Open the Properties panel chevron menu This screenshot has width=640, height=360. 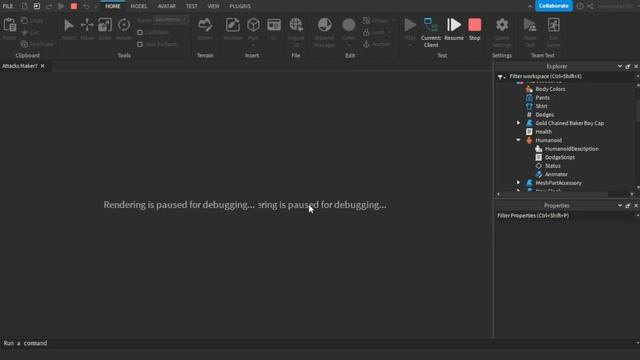pyautogui.click(x=620, y=205)
